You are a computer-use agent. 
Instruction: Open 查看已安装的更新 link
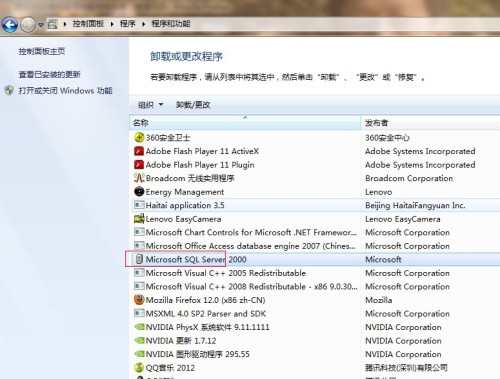click(49, 74)
